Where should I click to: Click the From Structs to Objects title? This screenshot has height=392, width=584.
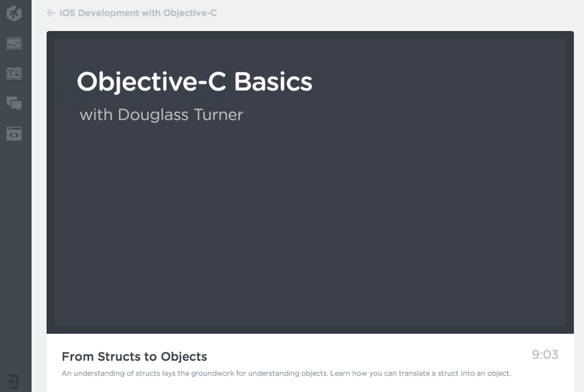click(134, 357)
